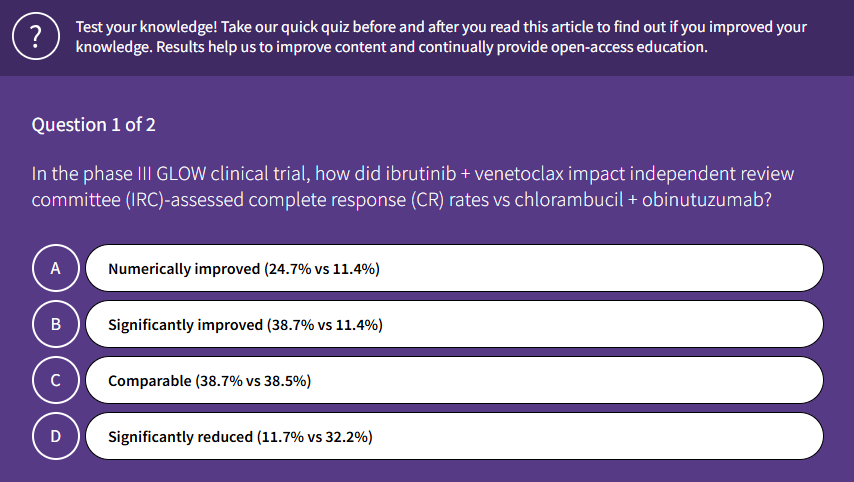The image size is (854, 482).
Task: Click "independent review" words in question
Action: [x=712, y=174]
